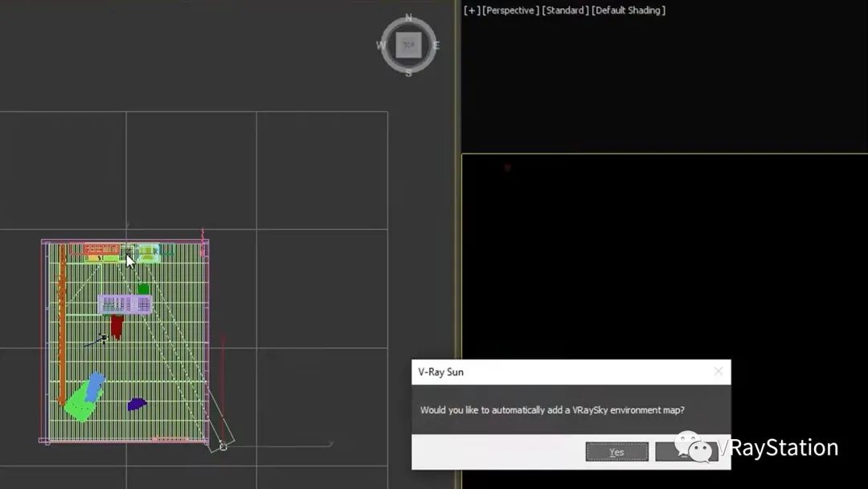Screen dimensions: 868x489
Task: Close the V-Ray Sun dialog
Action: pos(718,372)
